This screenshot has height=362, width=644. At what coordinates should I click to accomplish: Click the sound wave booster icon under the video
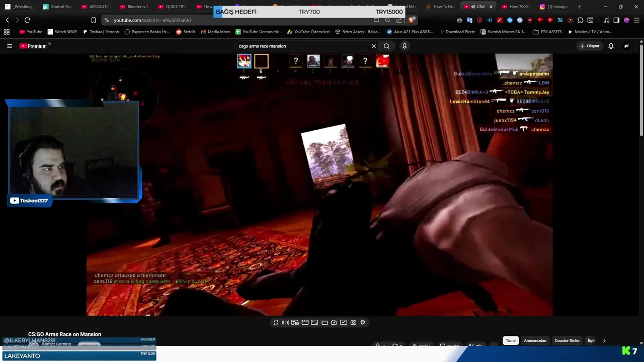click(x=285, y=322)
